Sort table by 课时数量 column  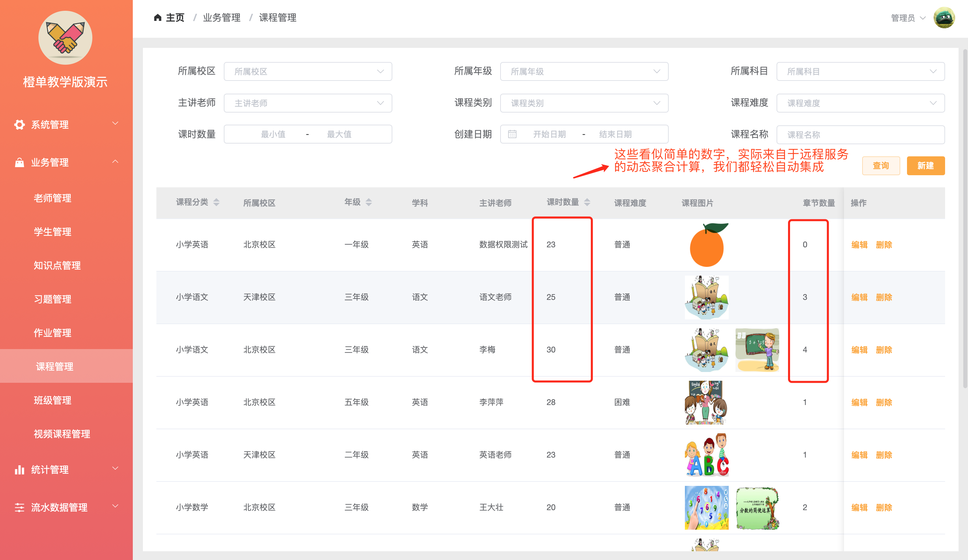coord(586,202)
